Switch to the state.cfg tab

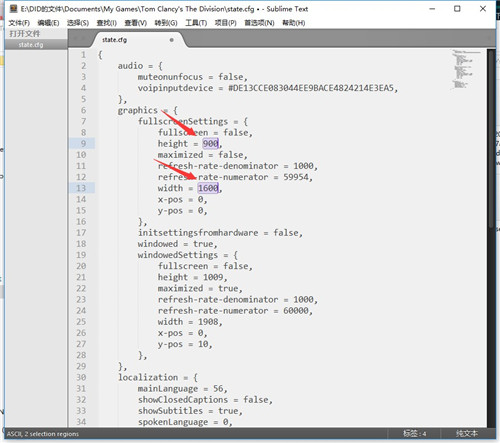pos(114,40)
